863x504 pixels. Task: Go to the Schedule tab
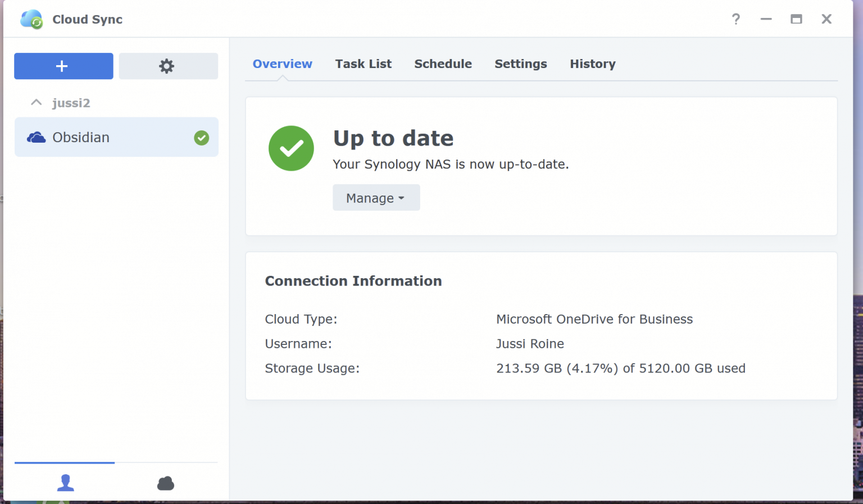click(443, 63)
